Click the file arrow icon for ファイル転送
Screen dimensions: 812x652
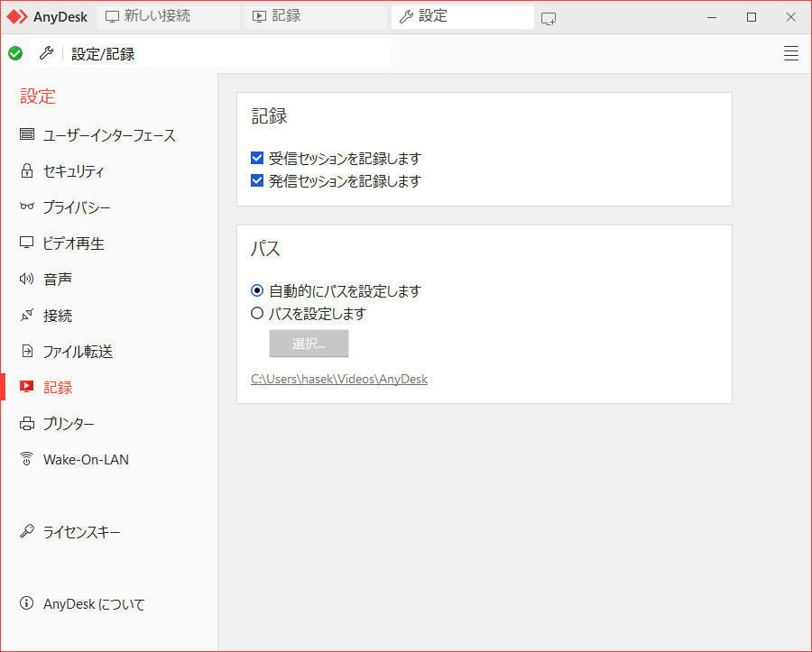click(27, 351)
